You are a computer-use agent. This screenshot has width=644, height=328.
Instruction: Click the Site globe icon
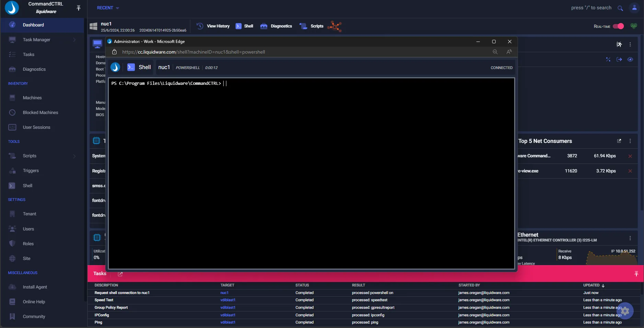tap(12, 259)
